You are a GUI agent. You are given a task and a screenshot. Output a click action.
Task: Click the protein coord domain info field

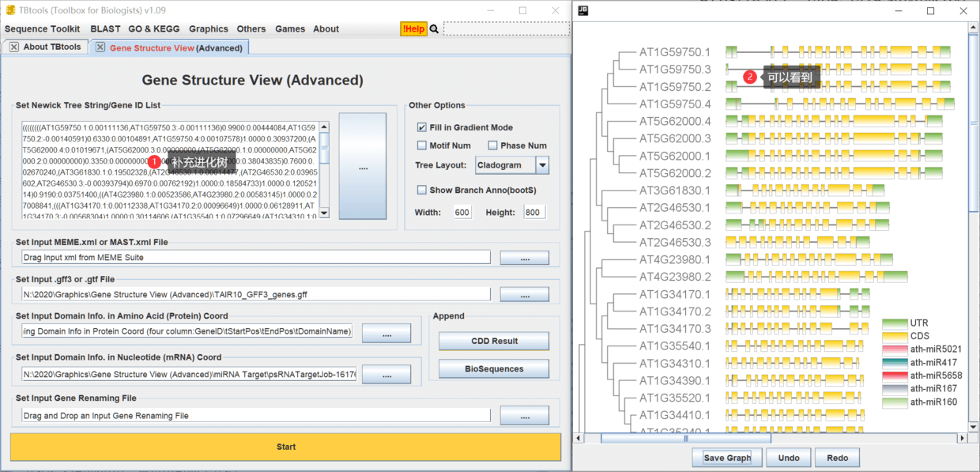(188, 331)
